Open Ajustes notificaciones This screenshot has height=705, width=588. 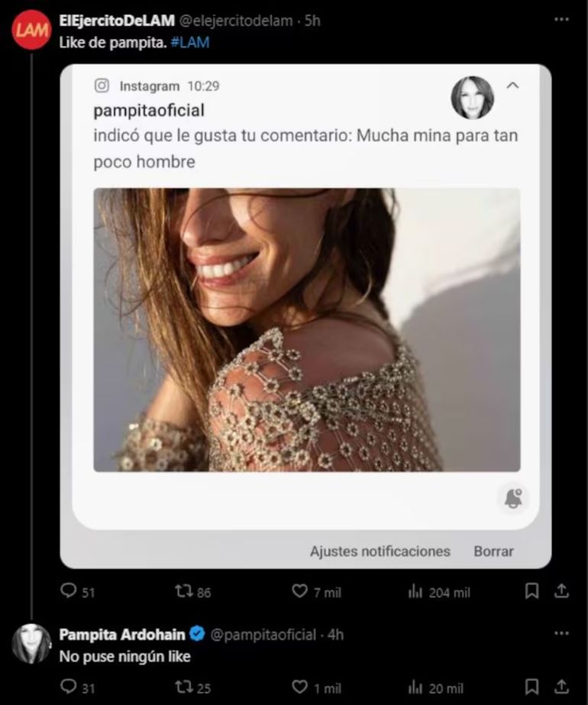click(x=379, y=550)
